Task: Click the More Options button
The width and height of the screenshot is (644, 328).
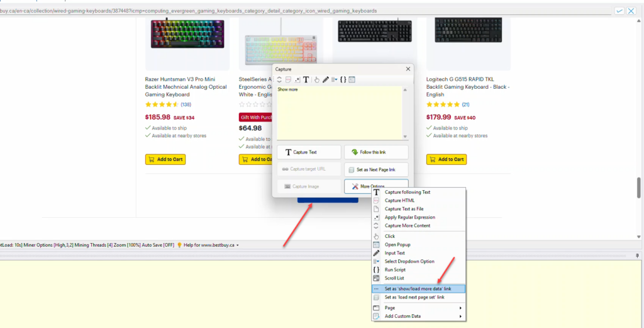Action: pos(376,186)
